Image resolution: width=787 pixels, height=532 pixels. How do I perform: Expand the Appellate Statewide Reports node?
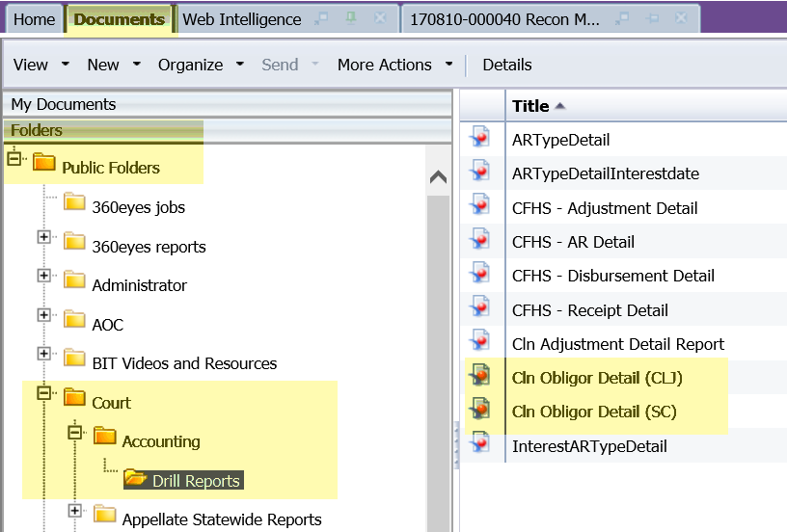[75, 511]
